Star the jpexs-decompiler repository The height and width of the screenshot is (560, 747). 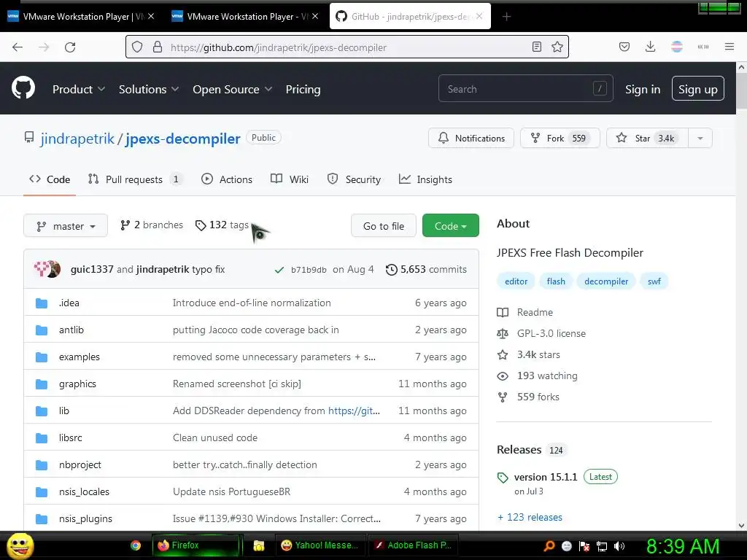pos(647,138)
